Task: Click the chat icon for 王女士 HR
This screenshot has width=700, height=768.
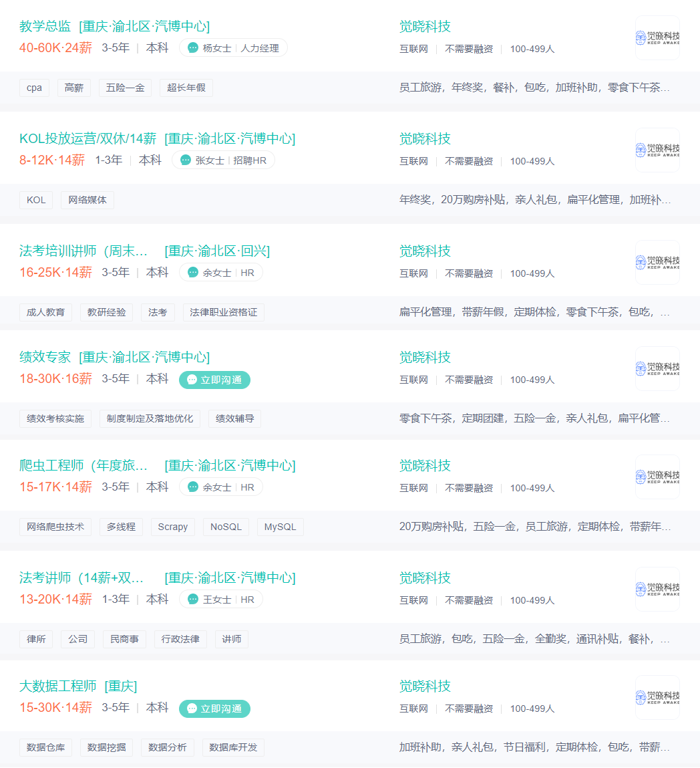Action: tap(193, 599)
